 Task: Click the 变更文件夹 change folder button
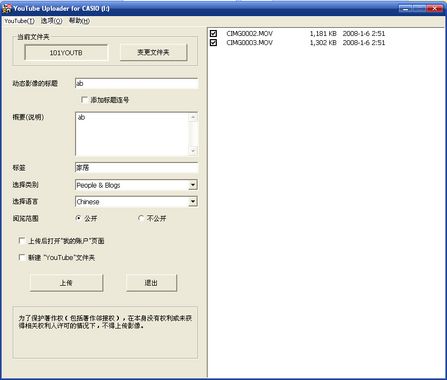(x=153, y=53)
